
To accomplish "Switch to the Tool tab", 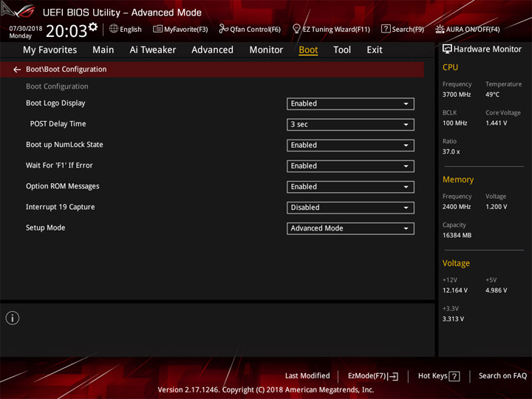I will pos(342,50).
